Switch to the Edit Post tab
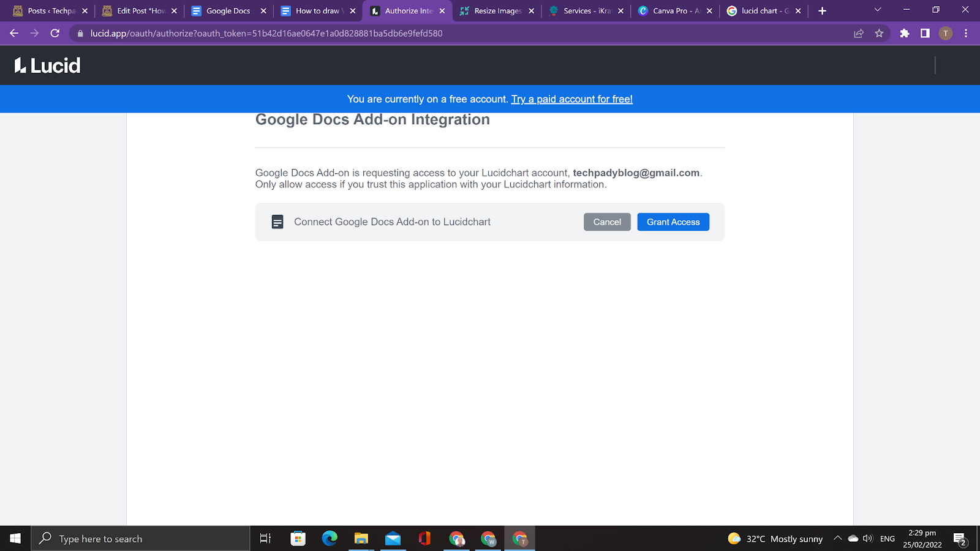The image size is (980, 551). 140,10
